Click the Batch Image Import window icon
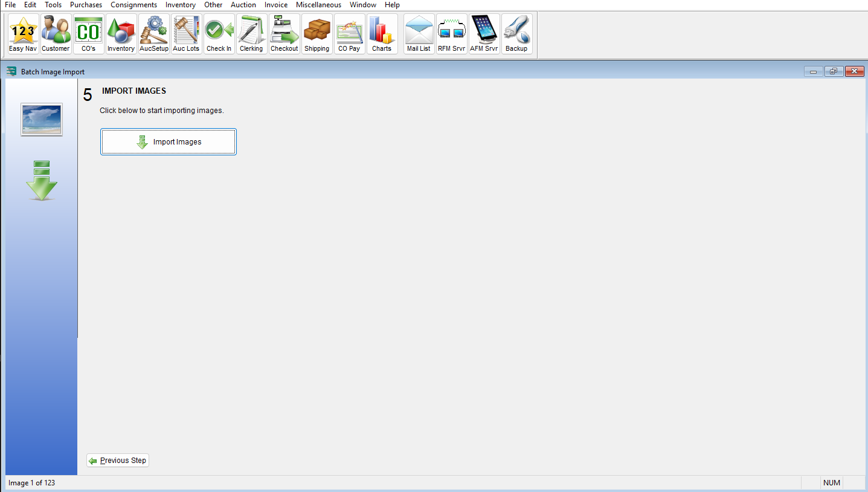868x492 pixels. (11, 71)
